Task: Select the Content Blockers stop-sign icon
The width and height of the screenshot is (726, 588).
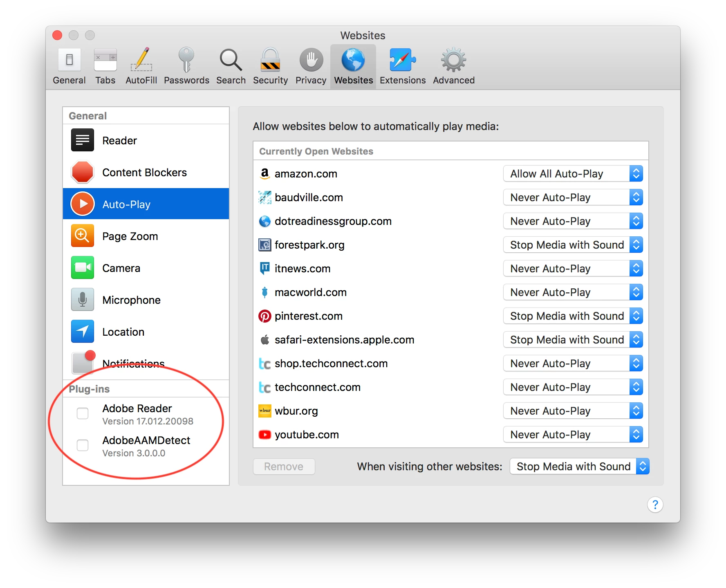Action: [x=83, y=172]
